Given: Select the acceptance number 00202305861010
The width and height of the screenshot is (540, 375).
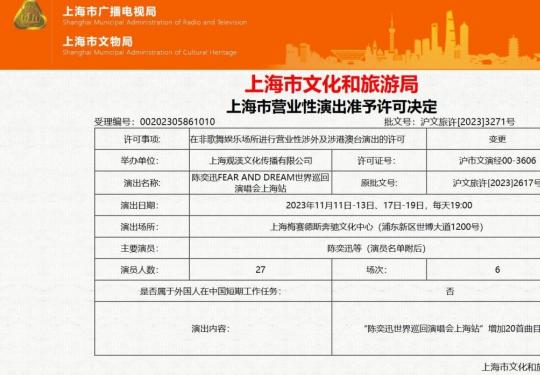Looking at the screenshot, I should pyautogui.click(x=177, y=122).
